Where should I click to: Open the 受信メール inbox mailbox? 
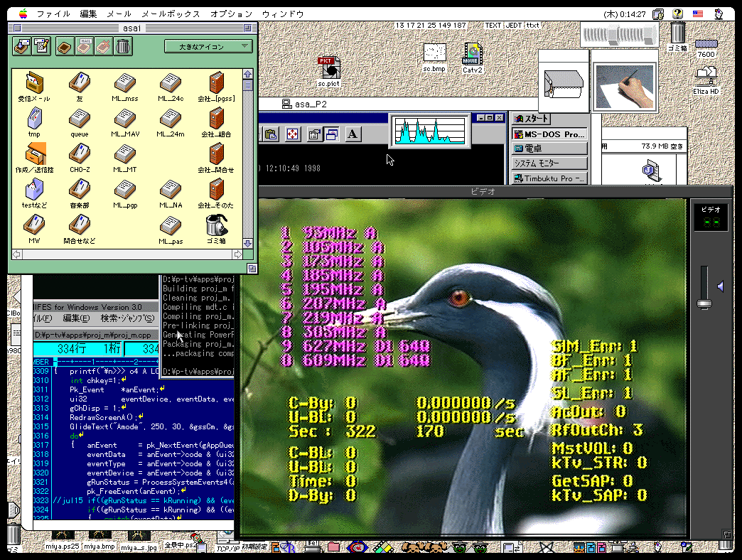pos(34,82)
